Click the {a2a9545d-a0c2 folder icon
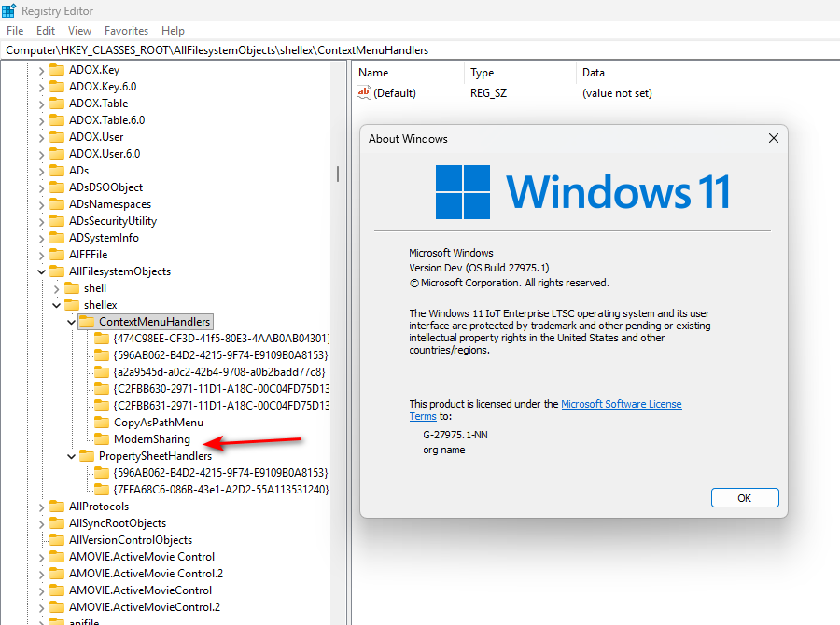Viewport: 840px width, 625px height. coord(101,372)
